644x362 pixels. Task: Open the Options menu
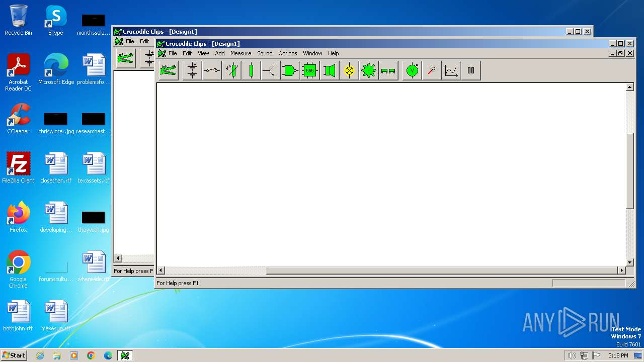click(288, 53)
